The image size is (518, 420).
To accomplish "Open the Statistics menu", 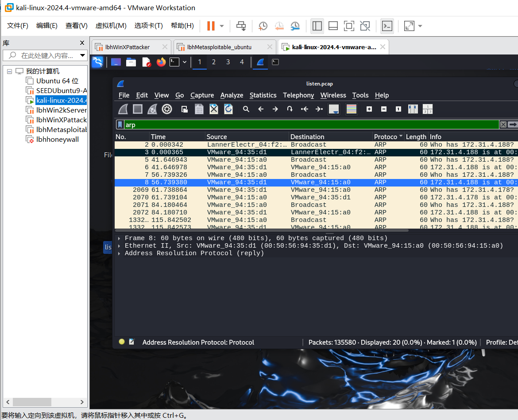I will (263, 95).
